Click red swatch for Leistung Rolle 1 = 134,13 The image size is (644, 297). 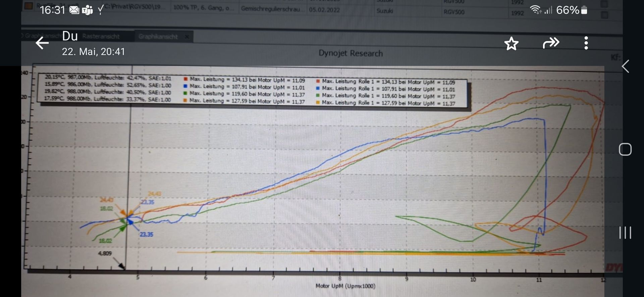click(318, 81)
